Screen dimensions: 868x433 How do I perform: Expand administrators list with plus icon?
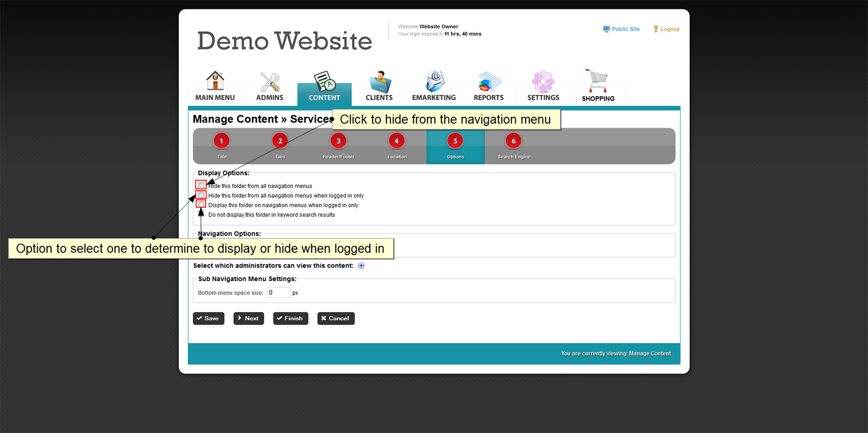pyautogui.click(x=361, y=266)
